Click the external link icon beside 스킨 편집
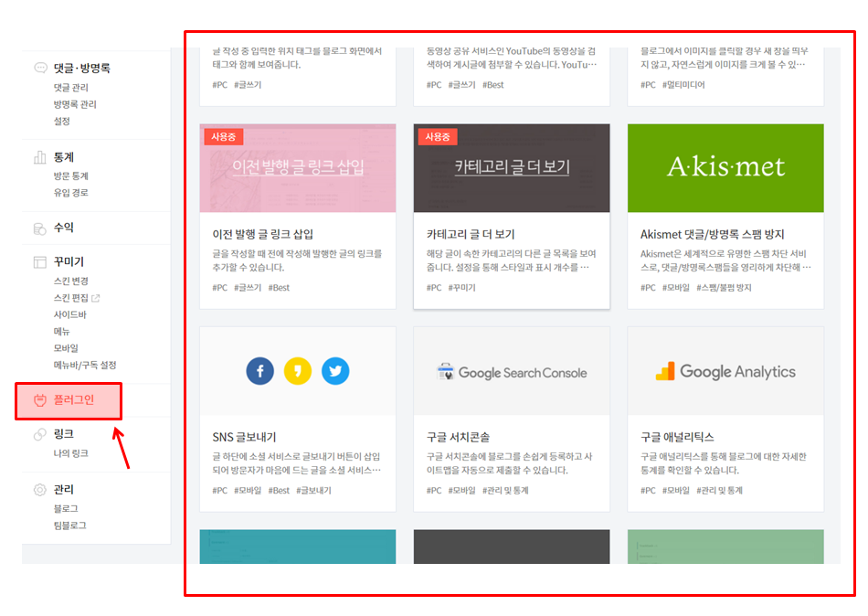The width and height of the screenshot is (868, 616). coord(96,298)
